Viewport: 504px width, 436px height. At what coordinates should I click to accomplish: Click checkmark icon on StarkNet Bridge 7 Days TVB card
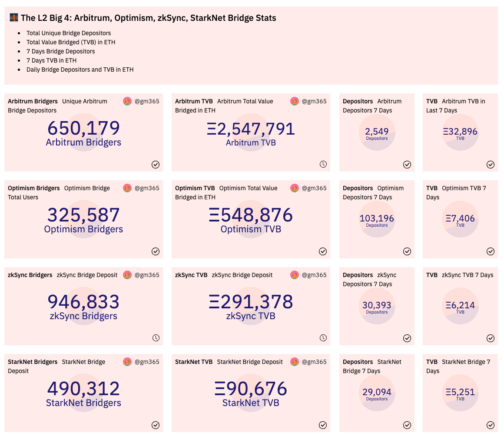[490, 425]
